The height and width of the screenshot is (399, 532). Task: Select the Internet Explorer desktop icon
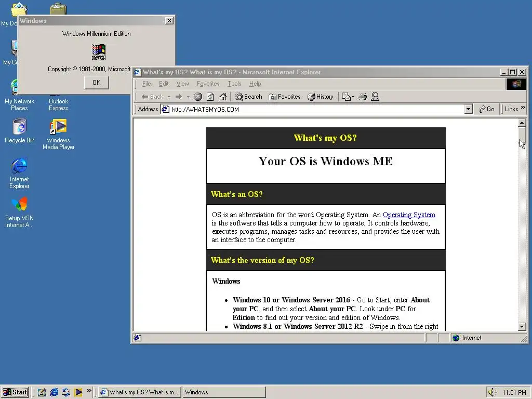(19, 173)
